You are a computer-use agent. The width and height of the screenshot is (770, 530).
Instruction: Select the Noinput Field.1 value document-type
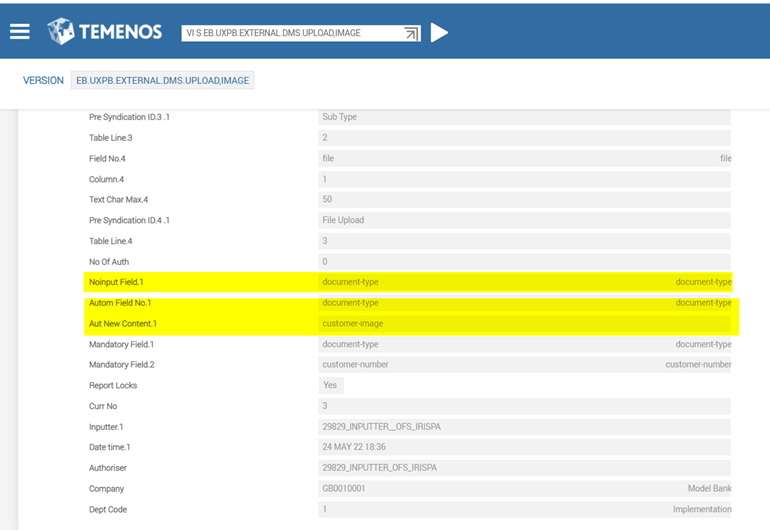point(350,282)
